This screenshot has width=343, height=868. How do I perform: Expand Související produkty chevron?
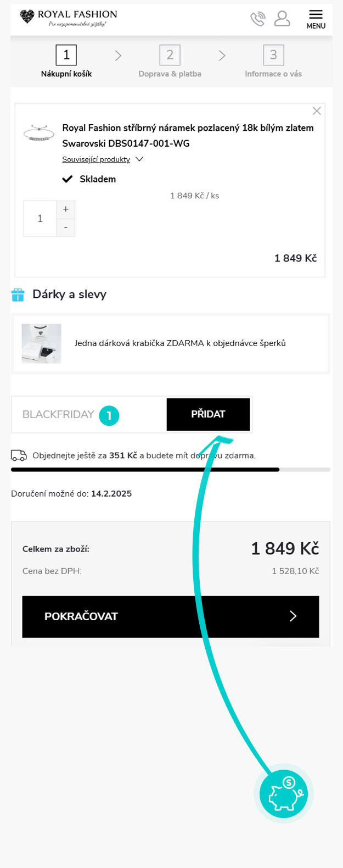[139, 159]
